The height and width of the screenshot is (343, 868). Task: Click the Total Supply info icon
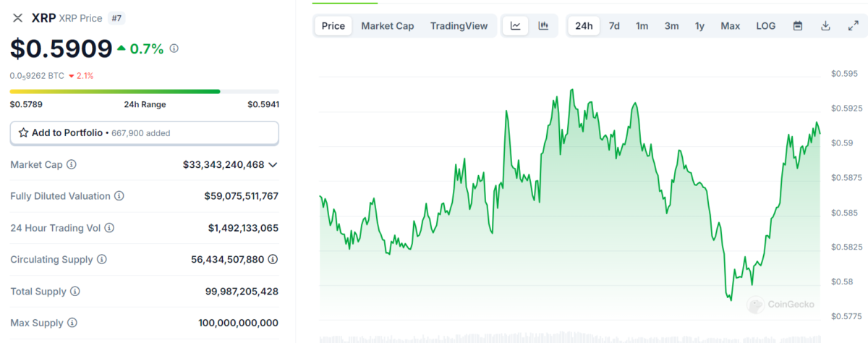coord(75,291)
